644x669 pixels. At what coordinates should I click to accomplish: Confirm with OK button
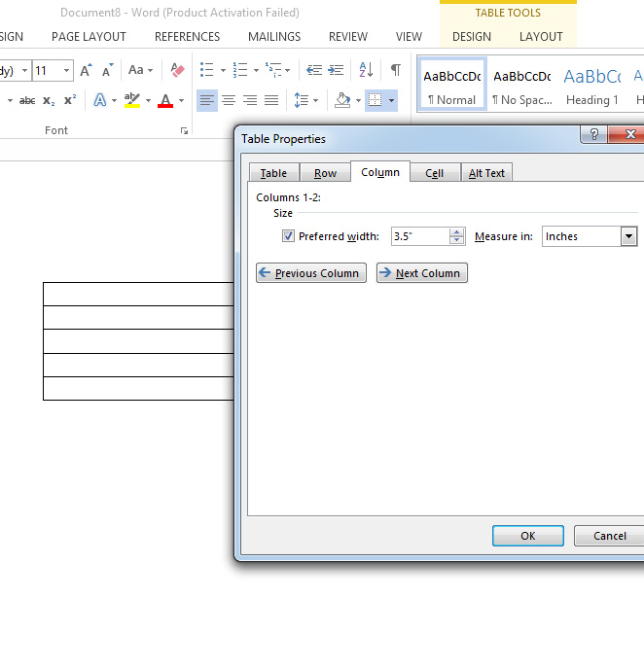528,536
